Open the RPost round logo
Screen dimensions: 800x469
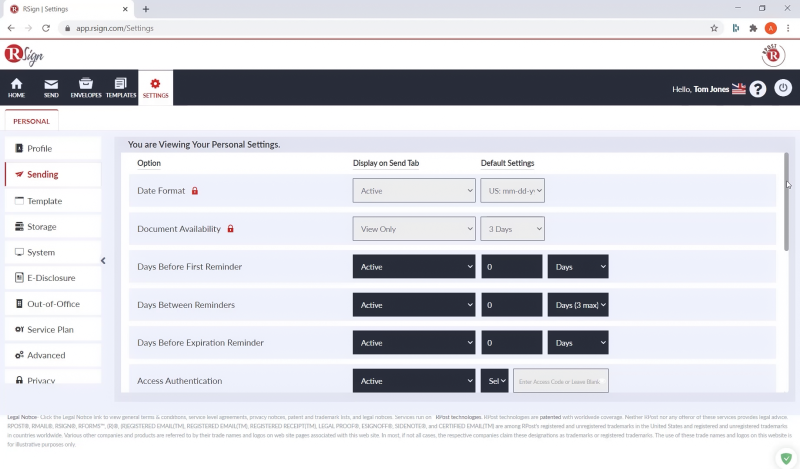tap(773, 55)
